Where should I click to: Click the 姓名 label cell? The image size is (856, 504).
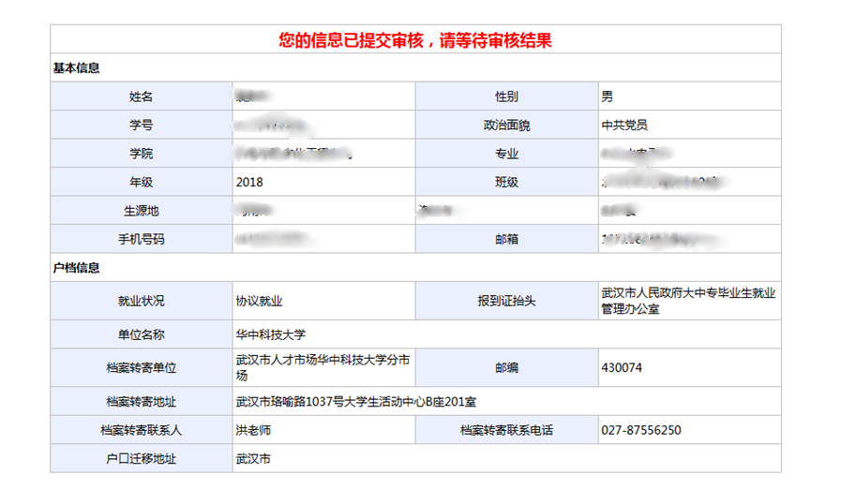pyautogui.click(x=141, y=96)
